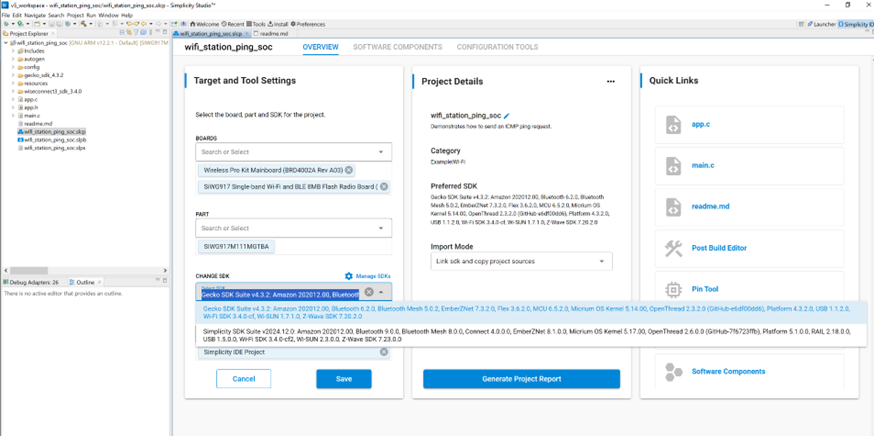
Task: Click the Collapse All icon in Project Explorer
Action: (x=123, y=33)
